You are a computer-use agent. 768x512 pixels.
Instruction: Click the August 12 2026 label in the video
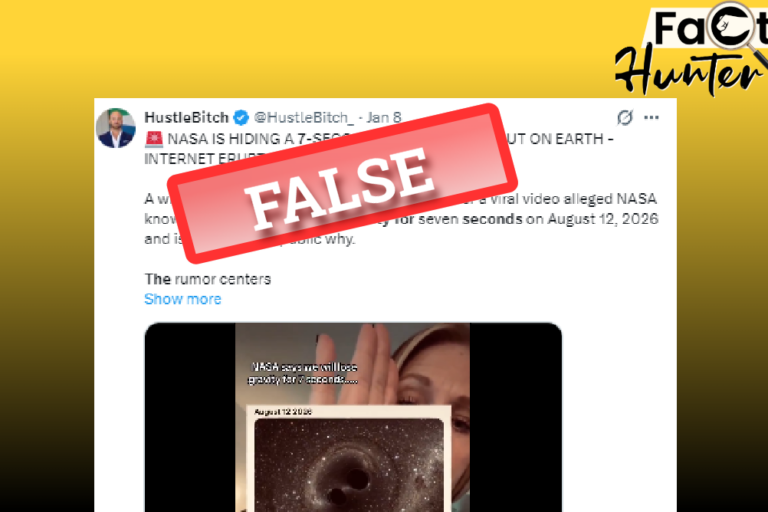point(283,412)
